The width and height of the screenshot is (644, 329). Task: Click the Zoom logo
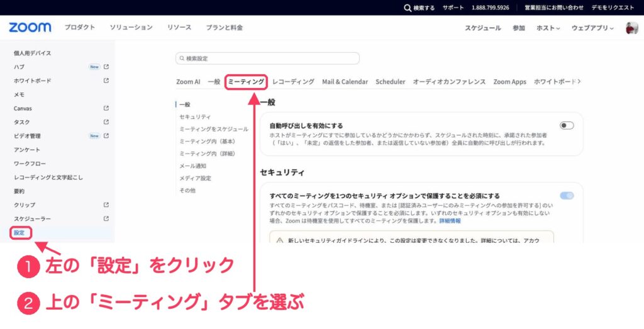click(30, 28)
